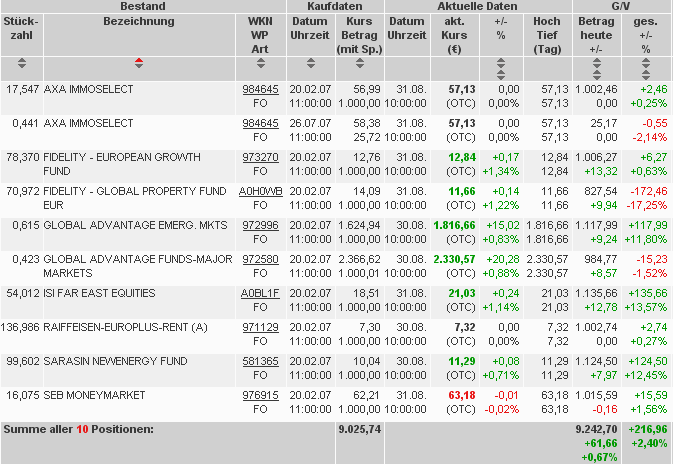Click total gain value +135,66
The width and height of the screenshot is (673, 464).
tap(648, 293)
